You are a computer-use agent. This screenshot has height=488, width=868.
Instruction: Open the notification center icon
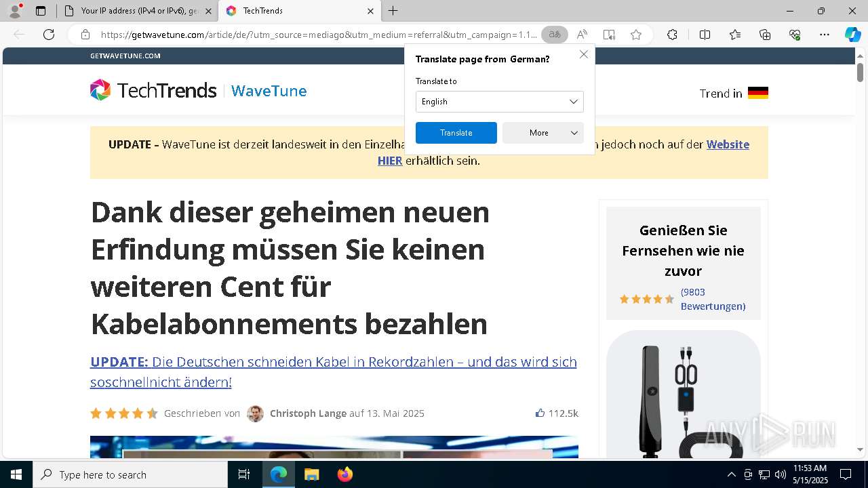point(846,474)
